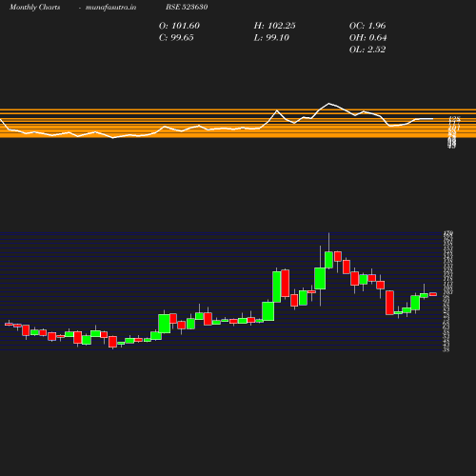Click the munafasutra.in label

tap(110, 8)
